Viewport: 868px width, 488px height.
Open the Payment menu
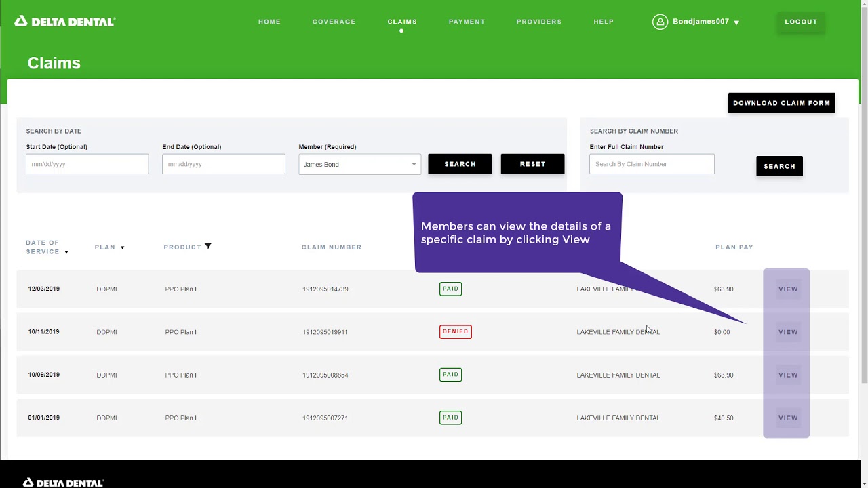point(467,22)
